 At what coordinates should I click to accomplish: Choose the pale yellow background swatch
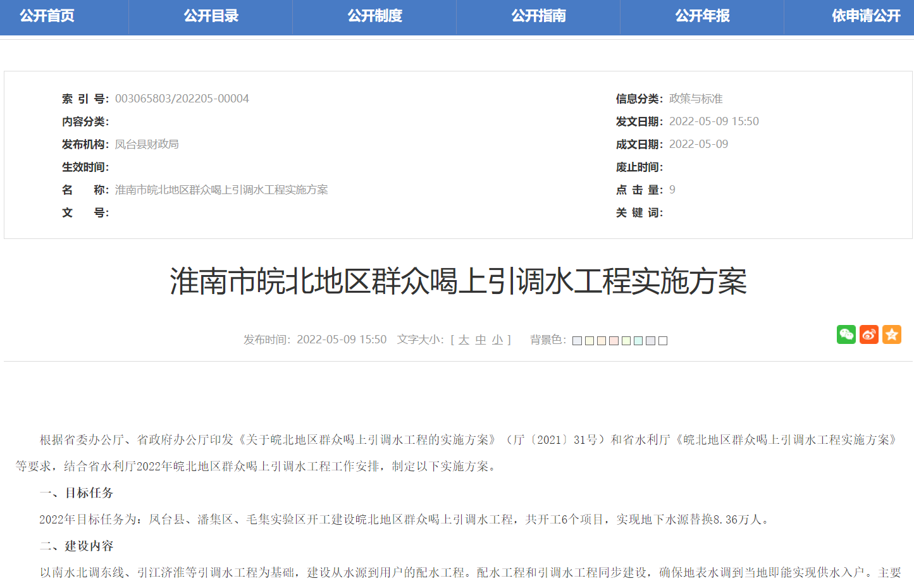click(x=589, y=340)
